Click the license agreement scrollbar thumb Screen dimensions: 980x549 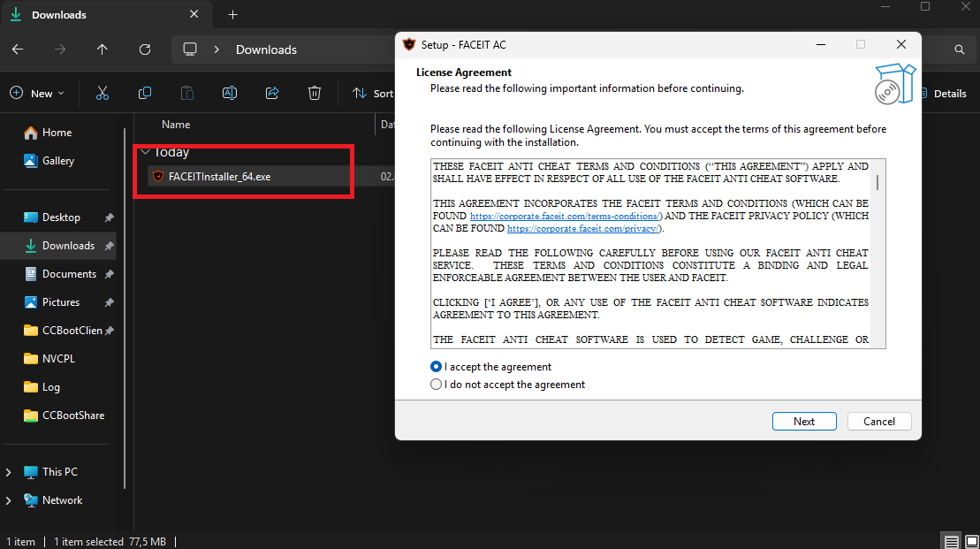[x=877, y=182]
